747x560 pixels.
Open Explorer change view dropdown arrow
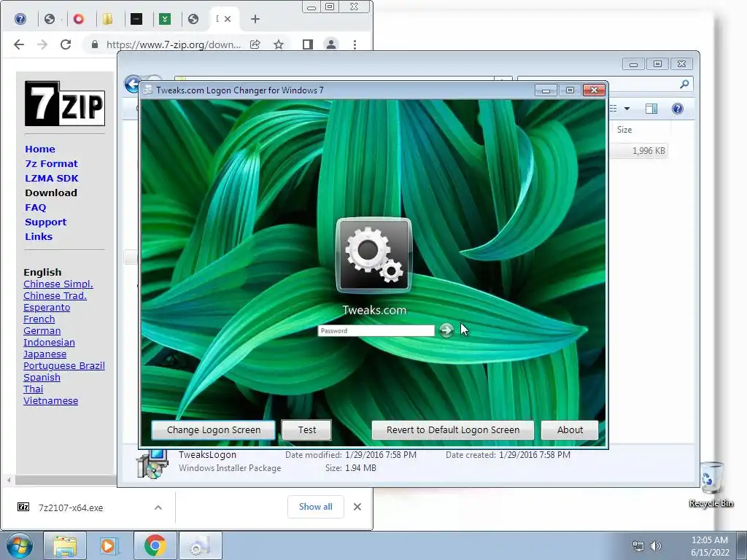click(x=627, y=109)
